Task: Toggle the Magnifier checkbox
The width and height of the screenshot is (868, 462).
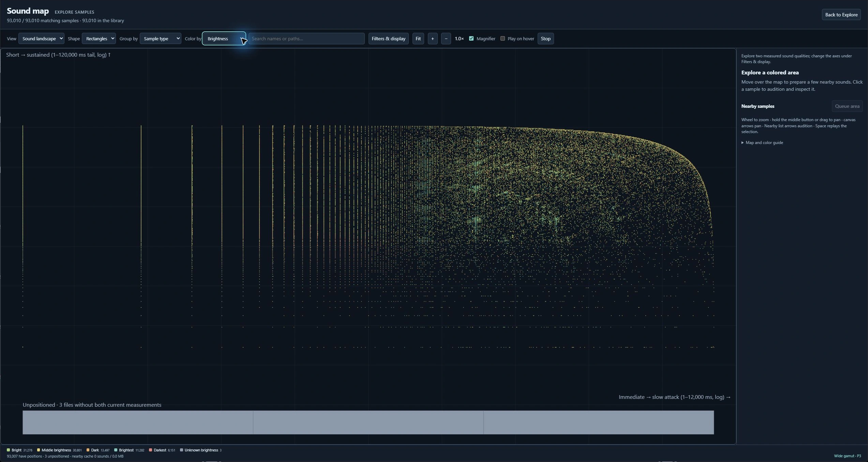Action: [471, 39]
